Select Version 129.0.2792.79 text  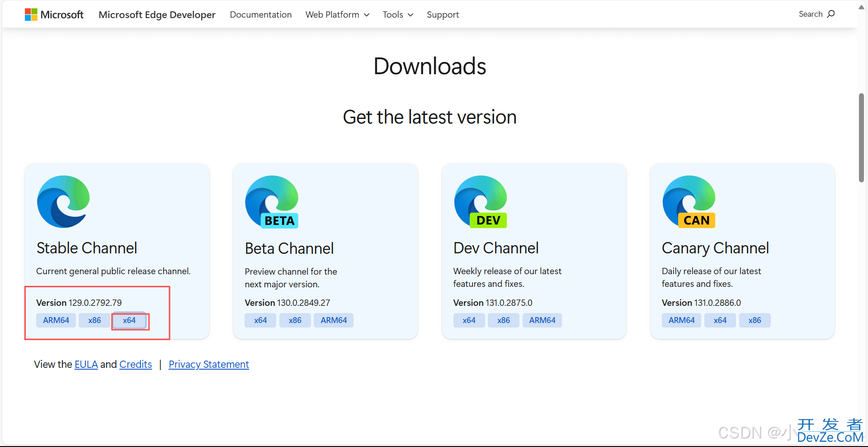[79, 303]
